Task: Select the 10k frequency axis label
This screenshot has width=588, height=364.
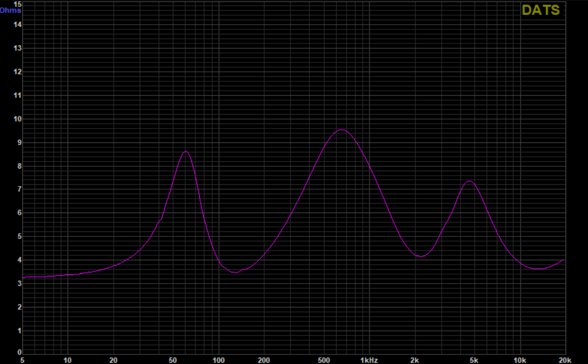Action: pyautogui.click(x=520, y=360)
